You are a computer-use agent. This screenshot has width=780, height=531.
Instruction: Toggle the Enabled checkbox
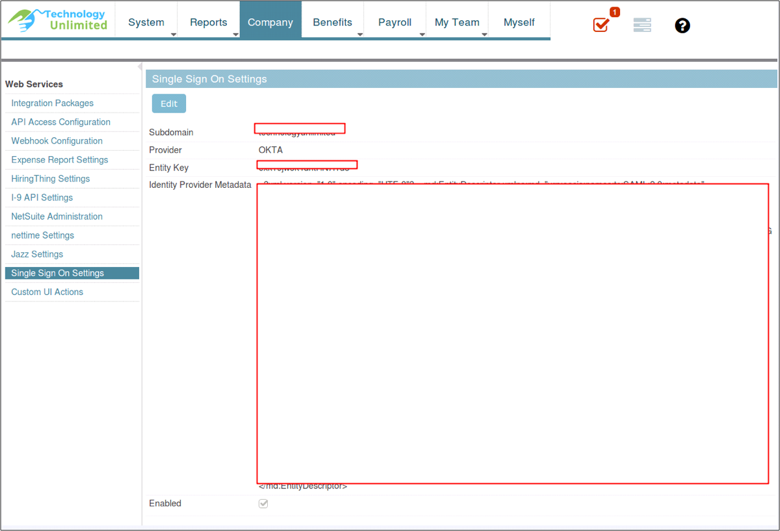[263, 503]
